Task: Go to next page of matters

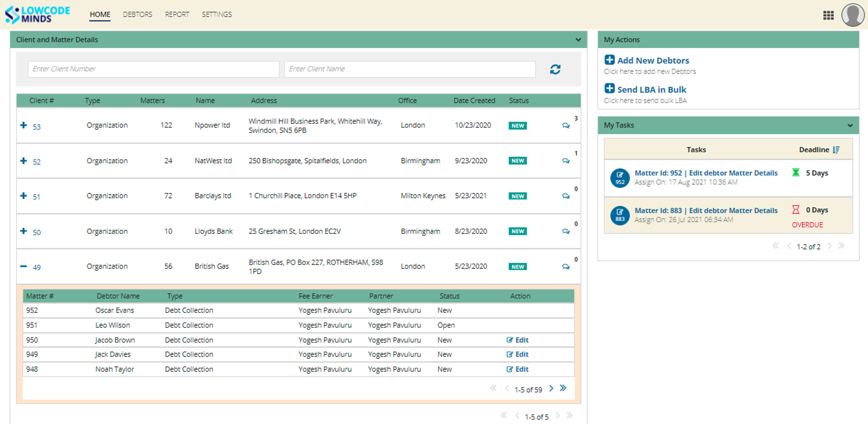Action: pos(551,388)
